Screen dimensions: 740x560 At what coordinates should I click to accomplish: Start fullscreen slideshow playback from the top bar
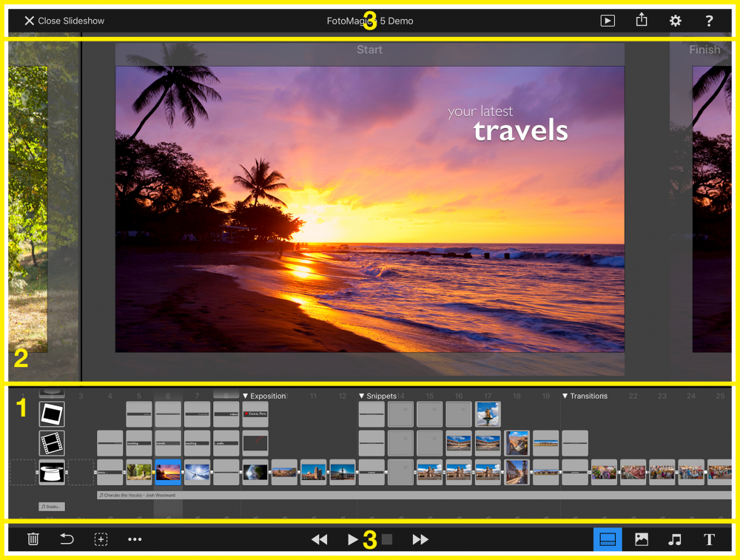coord(608,21)
